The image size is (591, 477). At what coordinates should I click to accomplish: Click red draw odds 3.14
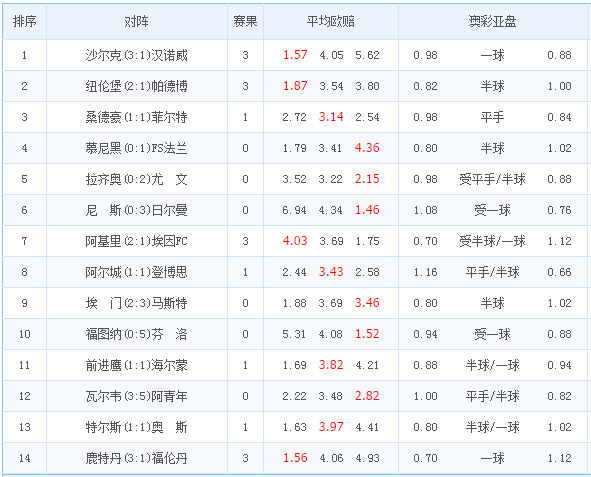[x=331, y=117]
